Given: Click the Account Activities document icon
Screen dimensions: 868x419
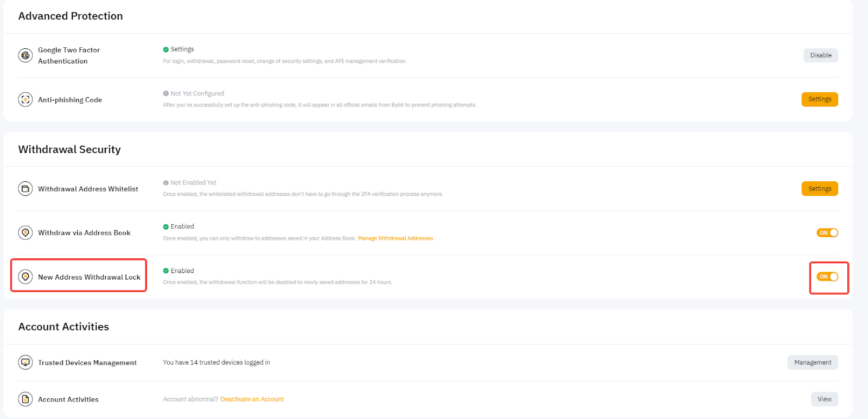Looking at the screenshot, I should click(25, 399).
